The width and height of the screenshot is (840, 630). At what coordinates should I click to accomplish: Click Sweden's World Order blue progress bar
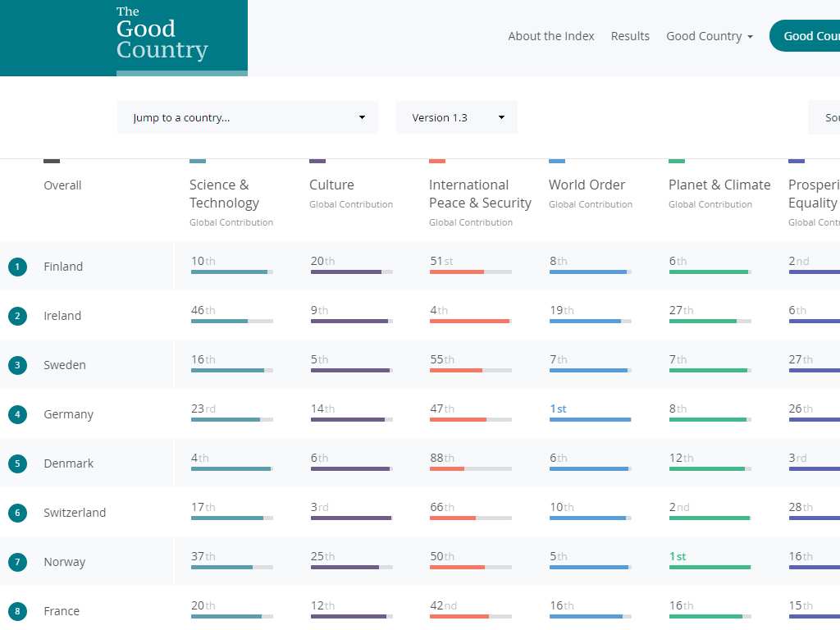[x=591, y=370]
